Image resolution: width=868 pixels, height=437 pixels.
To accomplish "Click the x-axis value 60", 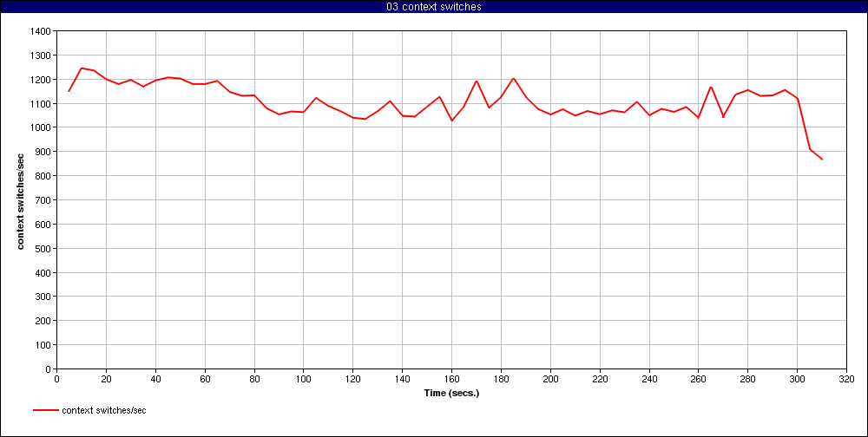I will coord(205,379).
